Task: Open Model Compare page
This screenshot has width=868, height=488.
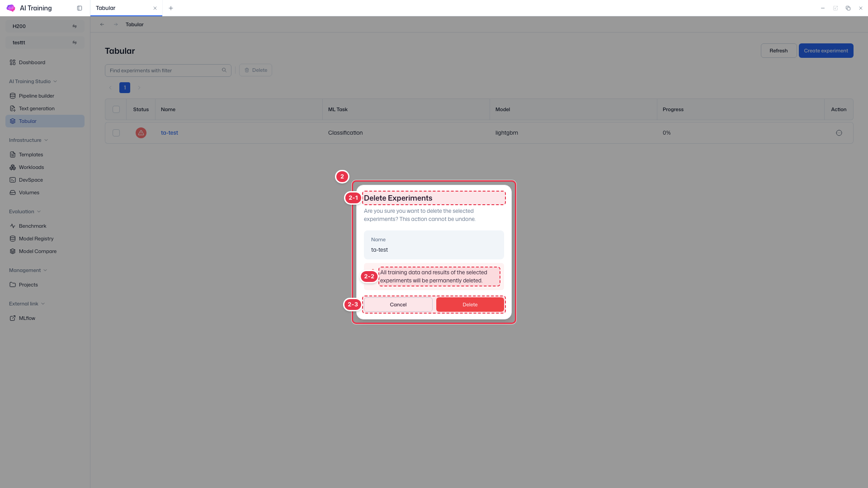Action: [45, 251]
